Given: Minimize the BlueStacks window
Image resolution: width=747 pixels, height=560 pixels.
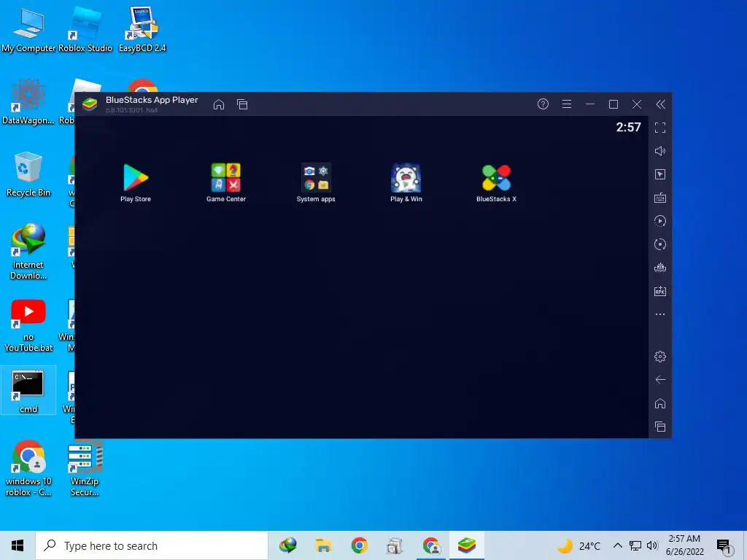Looking at the screenshot, I should tap(589, 104).
